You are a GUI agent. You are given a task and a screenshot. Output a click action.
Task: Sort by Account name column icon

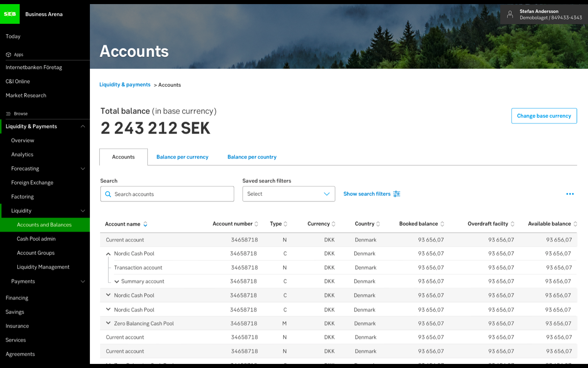click(x=145, y=224)
